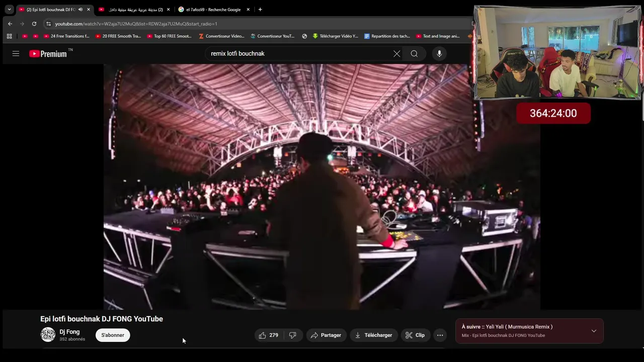This screenshot has height=362, width=644.
Task: Open 20 FREE Smooth Tra... bookmark
Action: (118, 36)
